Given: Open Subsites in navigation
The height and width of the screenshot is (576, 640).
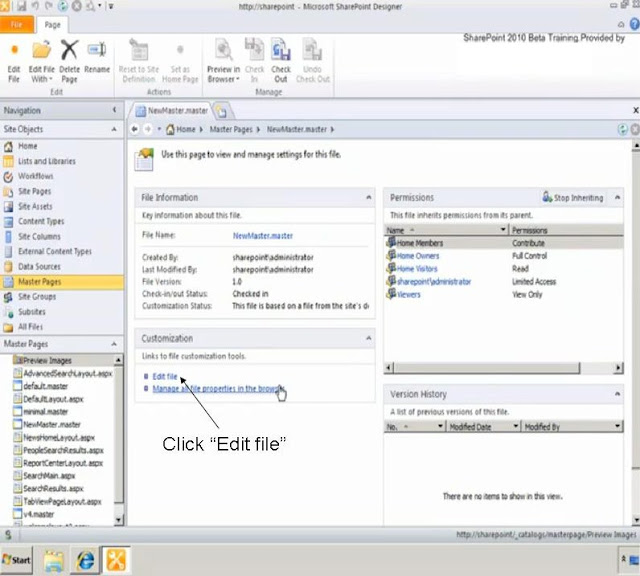Looking at the screenshot, I should (x=32, y=312).
